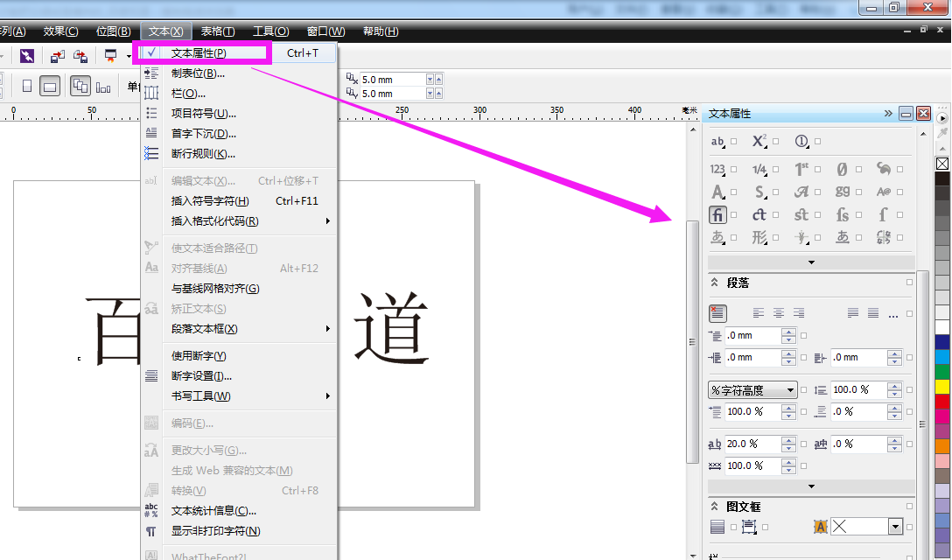This screenshot has height=560, width=952.
Task: Click 文本统计信息(C)... menu entry
Action: [x=213, y=511]
